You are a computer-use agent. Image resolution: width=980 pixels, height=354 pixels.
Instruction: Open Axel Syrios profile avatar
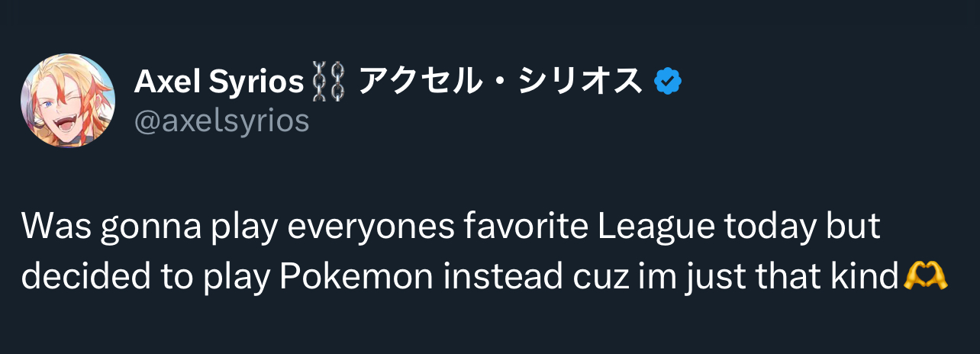(67, 101)
